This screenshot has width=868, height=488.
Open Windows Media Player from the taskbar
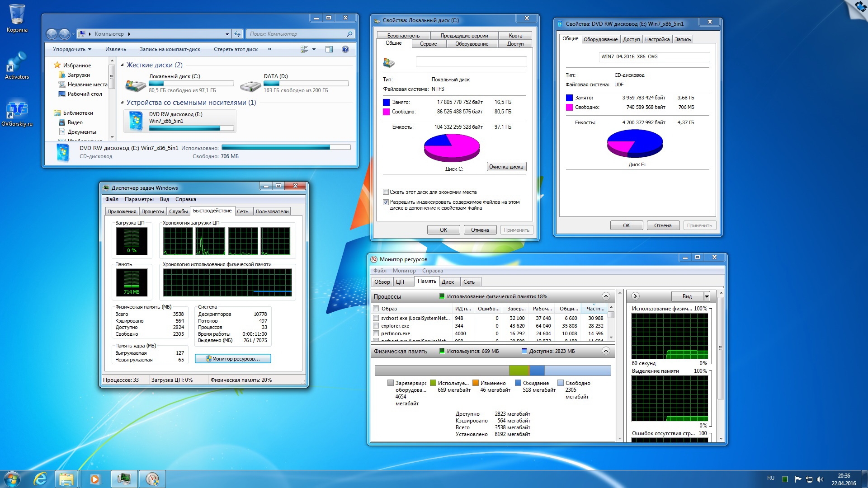pyautogui.click(x=95, y=479)
